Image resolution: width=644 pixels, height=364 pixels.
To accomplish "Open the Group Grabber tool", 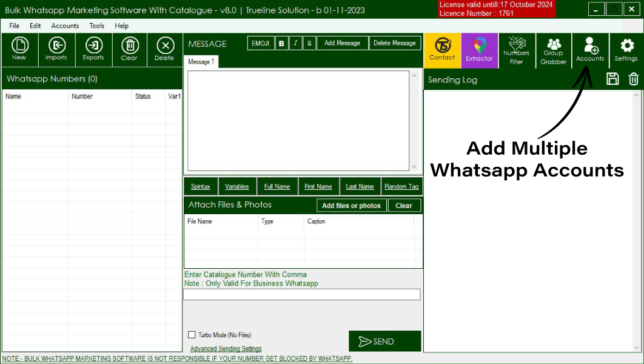I will point(553,50).
